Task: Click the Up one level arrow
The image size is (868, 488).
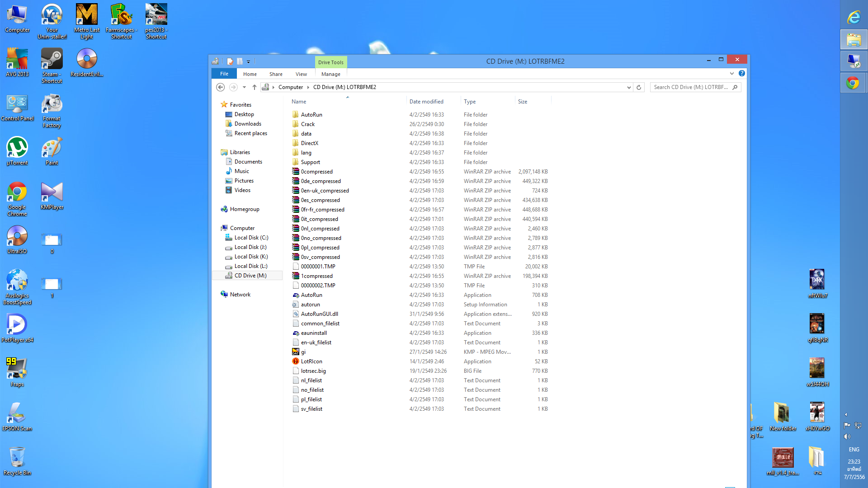Action: coord(255,87)
